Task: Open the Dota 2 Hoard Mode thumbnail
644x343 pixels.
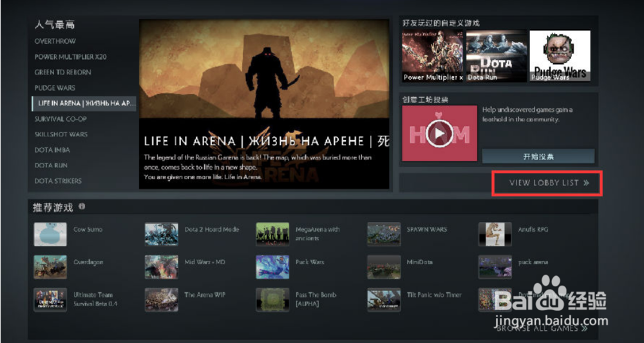Action: pyautogui.click(x=162, y=234)
